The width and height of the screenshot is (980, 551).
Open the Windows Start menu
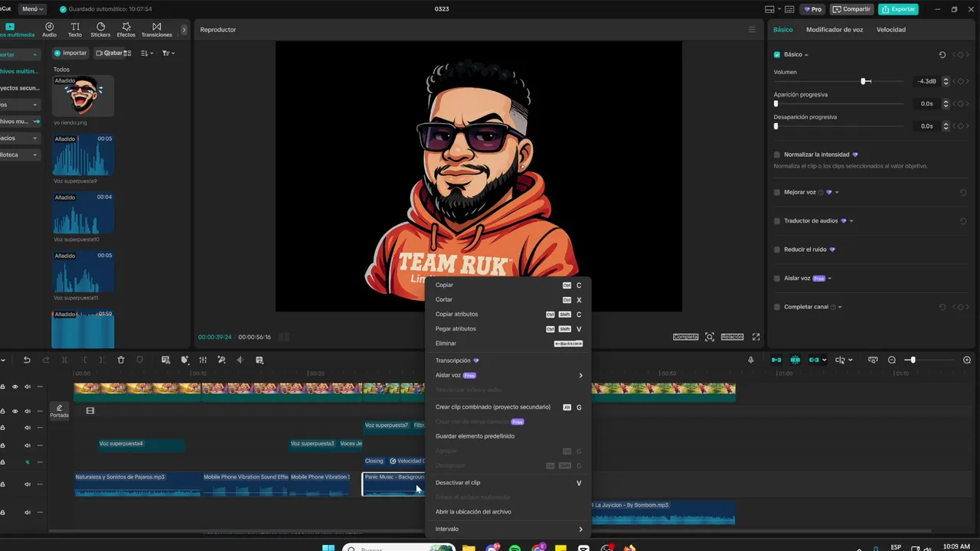[x=328, y=548]
